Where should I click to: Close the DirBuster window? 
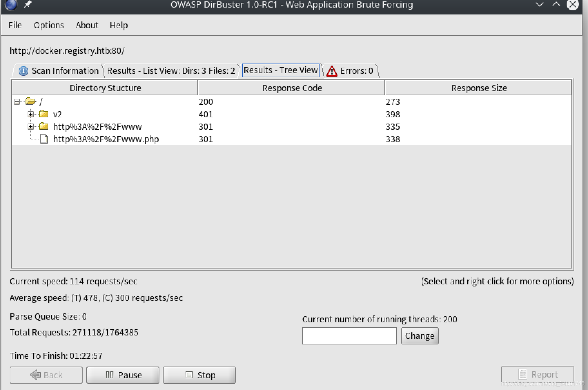tap(573, 4)
